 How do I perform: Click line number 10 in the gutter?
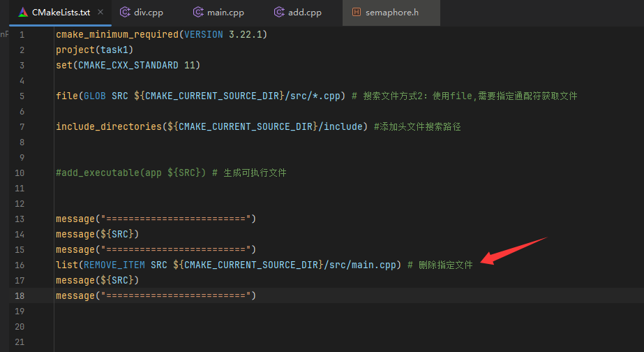point(20,173)
